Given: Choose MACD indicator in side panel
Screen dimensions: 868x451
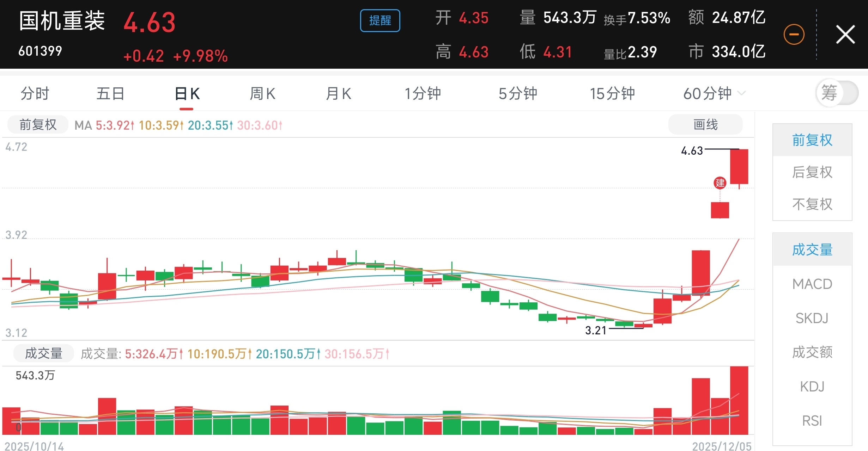Looking at the screenshot, I should (812, 284).
